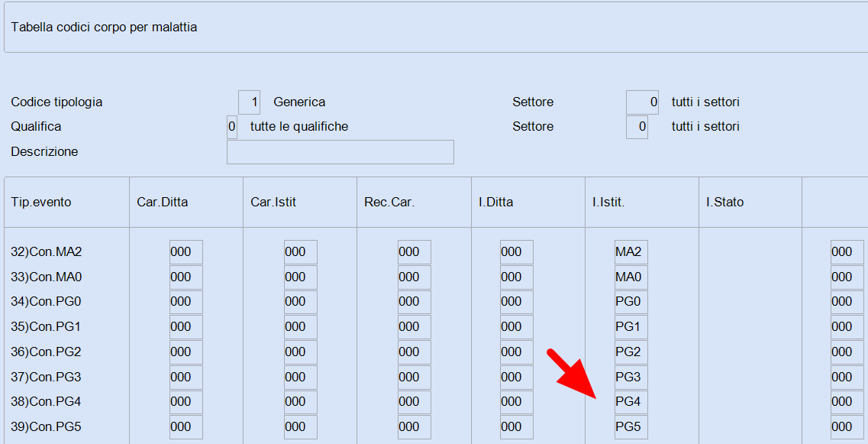Screen dimensions: 868x444
Task: Click the I.Istit. field containing MA0
Action: 631,277
